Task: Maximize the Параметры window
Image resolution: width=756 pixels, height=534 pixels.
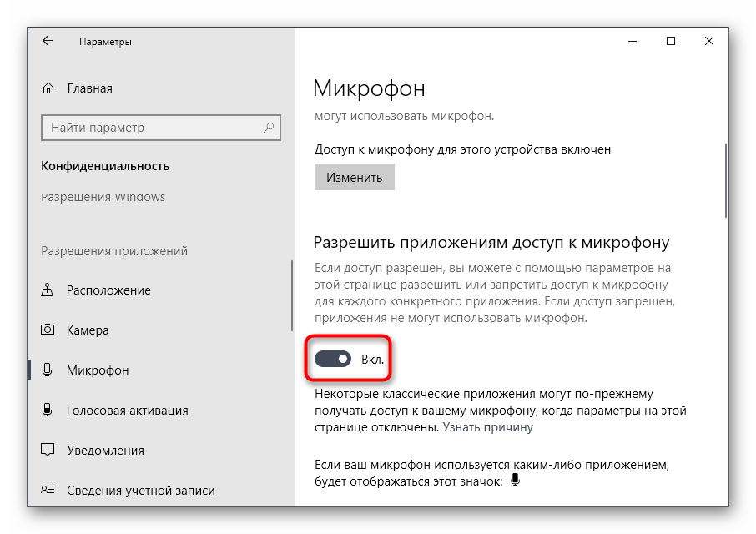Action: (671, 41)
